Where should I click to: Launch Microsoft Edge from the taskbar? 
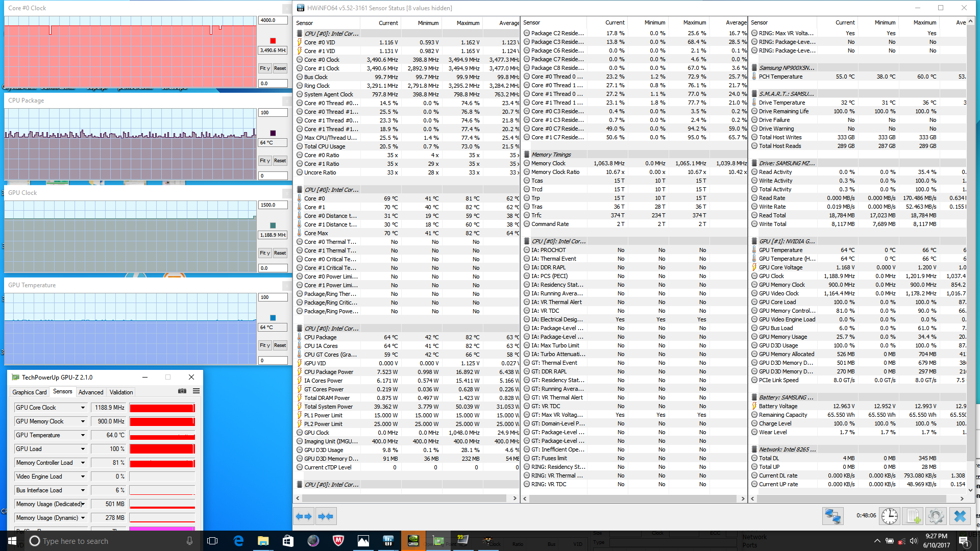click(x=238, y=541)
